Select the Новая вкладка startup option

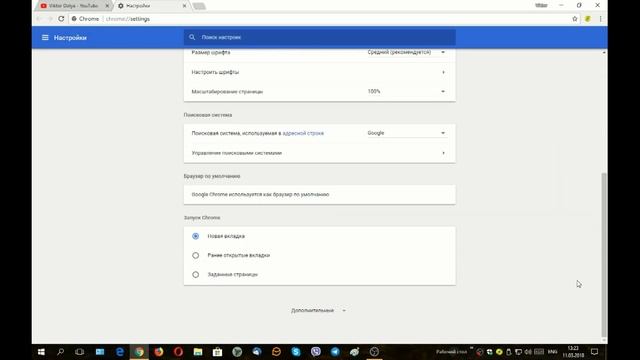point(196,236)
